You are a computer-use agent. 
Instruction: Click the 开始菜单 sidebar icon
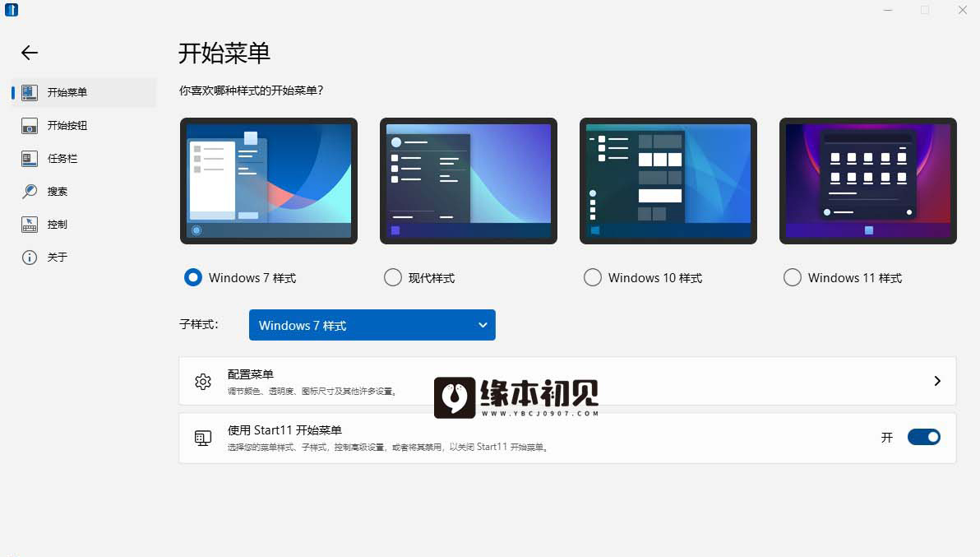click(x=30, y=92)
